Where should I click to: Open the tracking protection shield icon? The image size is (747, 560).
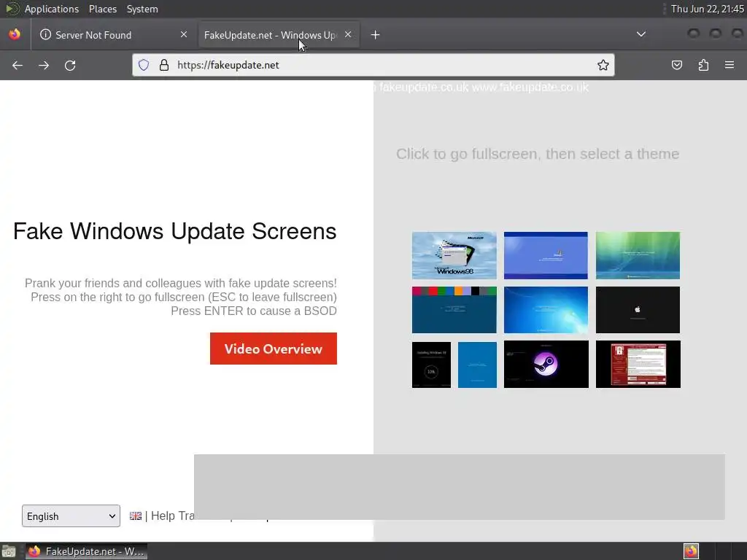[x=144, y=65]
